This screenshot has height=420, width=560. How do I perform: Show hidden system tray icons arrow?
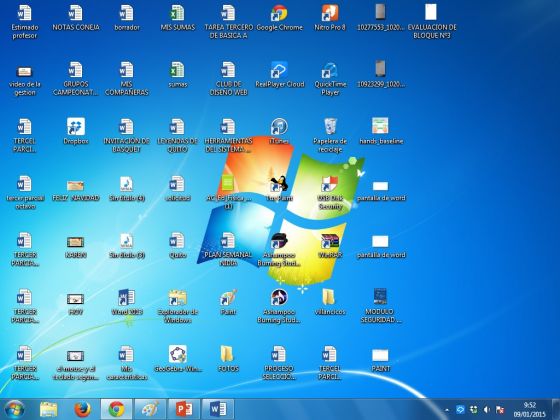point(446,410)
